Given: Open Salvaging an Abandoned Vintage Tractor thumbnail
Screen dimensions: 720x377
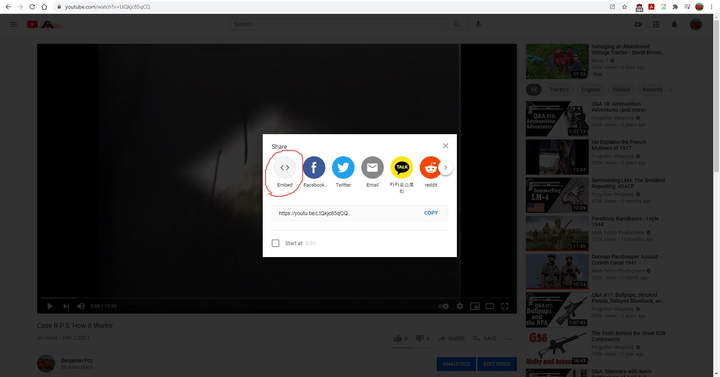Looking at the screenshot, I should (557, 62).
